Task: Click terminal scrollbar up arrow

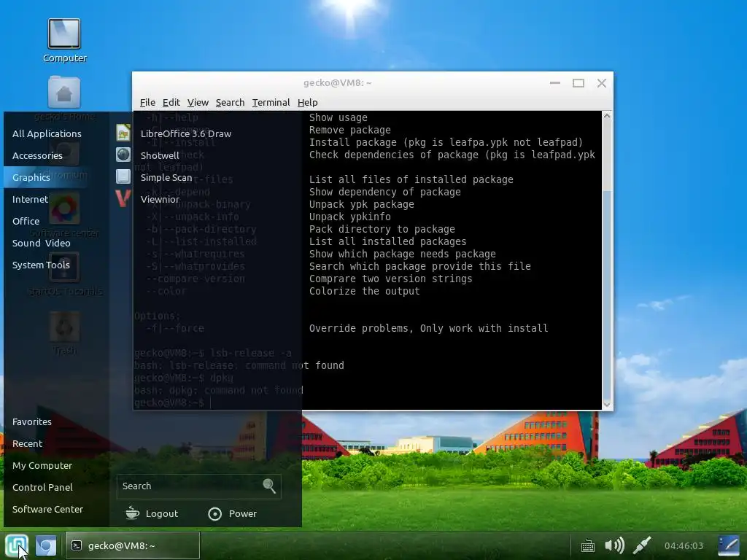Action: (607, 116)
